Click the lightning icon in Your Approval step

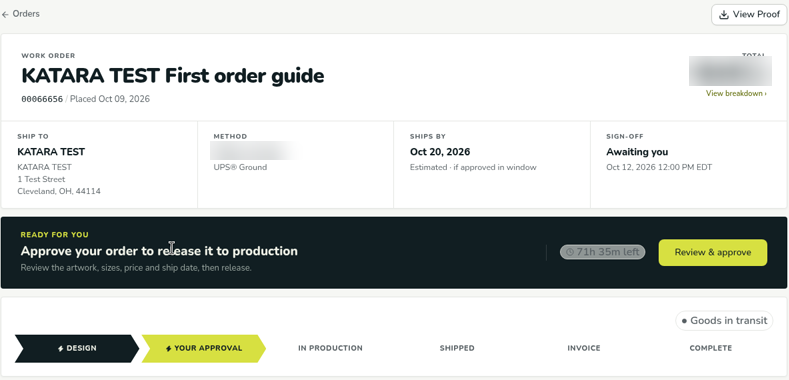(x=169, y=348)
